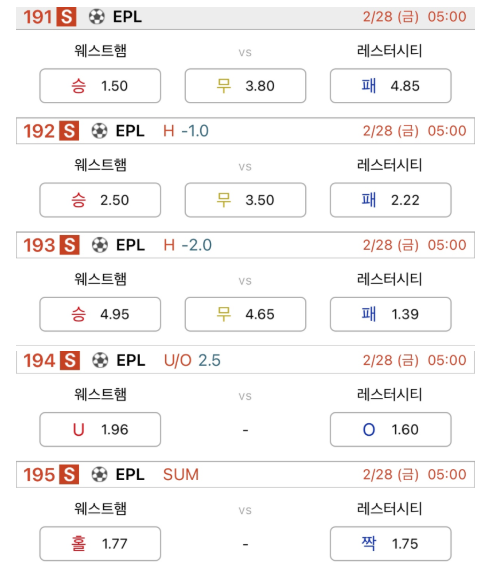Choose 승 2.50 in handicap -1.0 match
479x569 pixels.
[100, 200]
